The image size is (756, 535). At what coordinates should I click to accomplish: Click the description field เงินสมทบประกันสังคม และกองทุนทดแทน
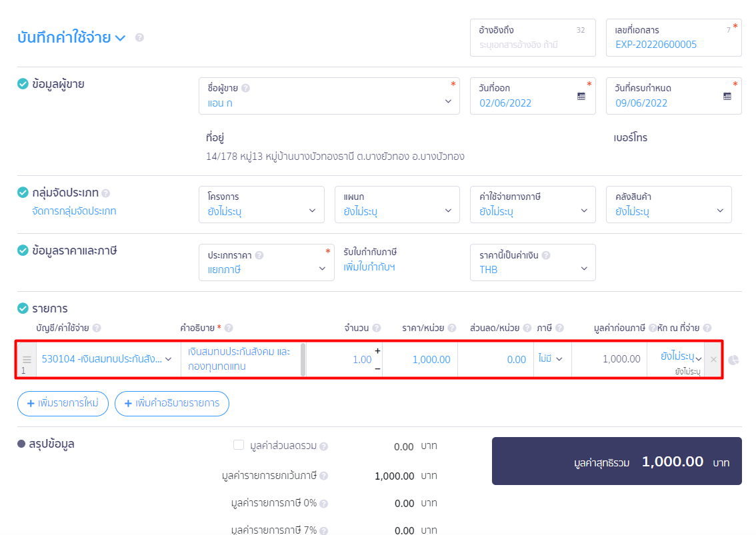click(241, 359)
